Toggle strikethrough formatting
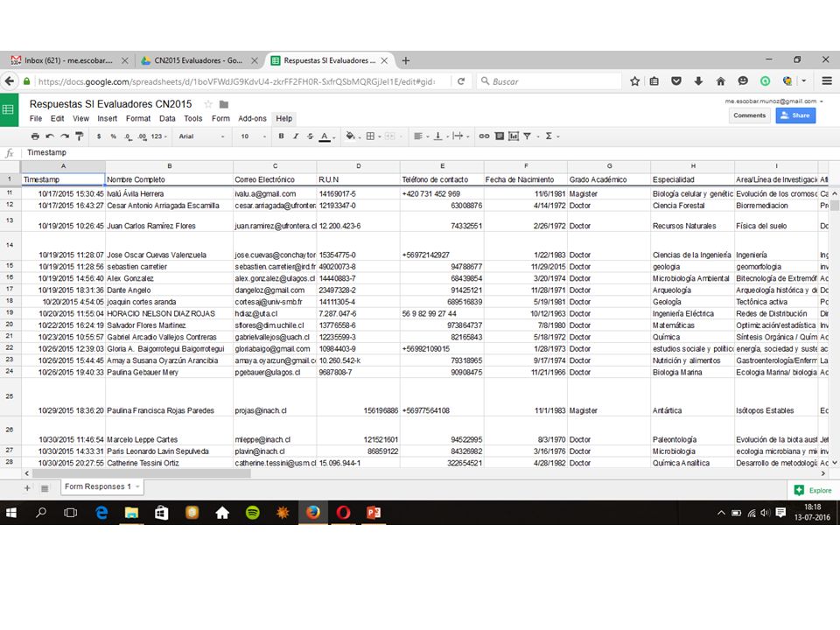Viewport: 840px width, 630px height. coord(310,136)
